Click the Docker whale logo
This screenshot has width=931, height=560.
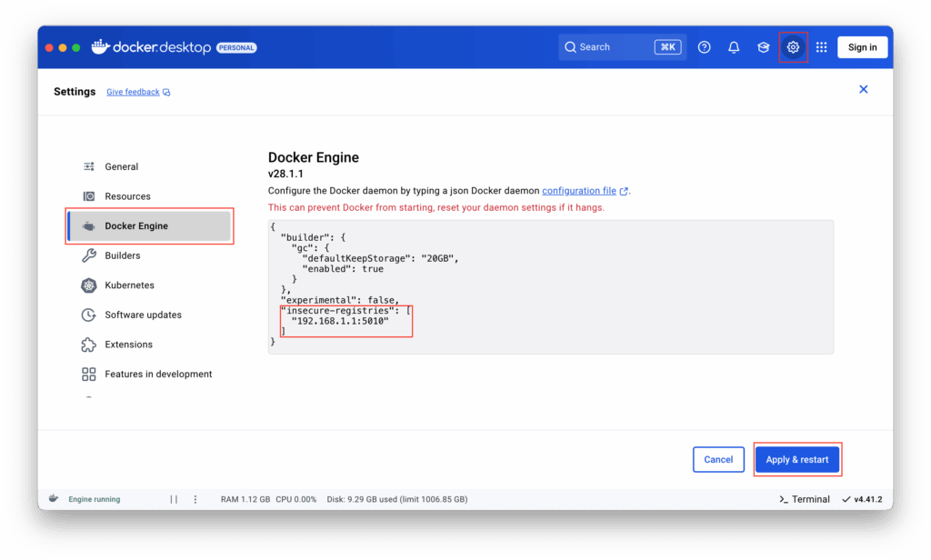coord(100,46)
